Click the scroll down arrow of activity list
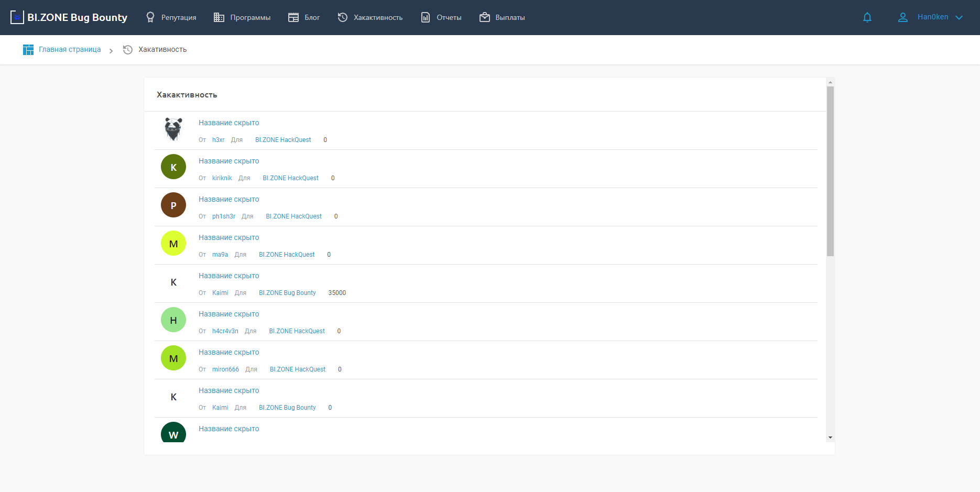The width and height of the screenshot is (980, 492). point(830,438)
